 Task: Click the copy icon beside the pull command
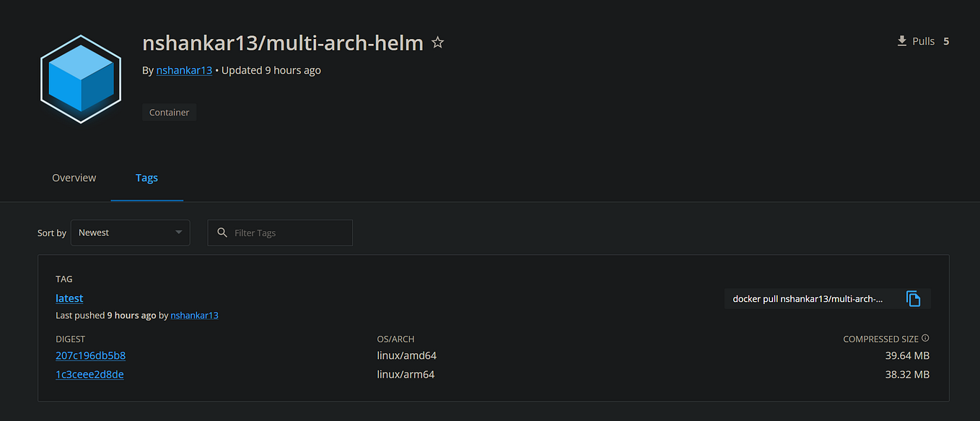pos(914,298)
